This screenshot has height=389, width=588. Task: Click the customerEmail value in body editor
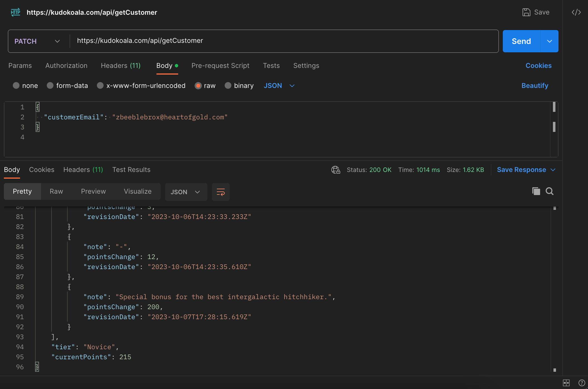pos(170,117)
